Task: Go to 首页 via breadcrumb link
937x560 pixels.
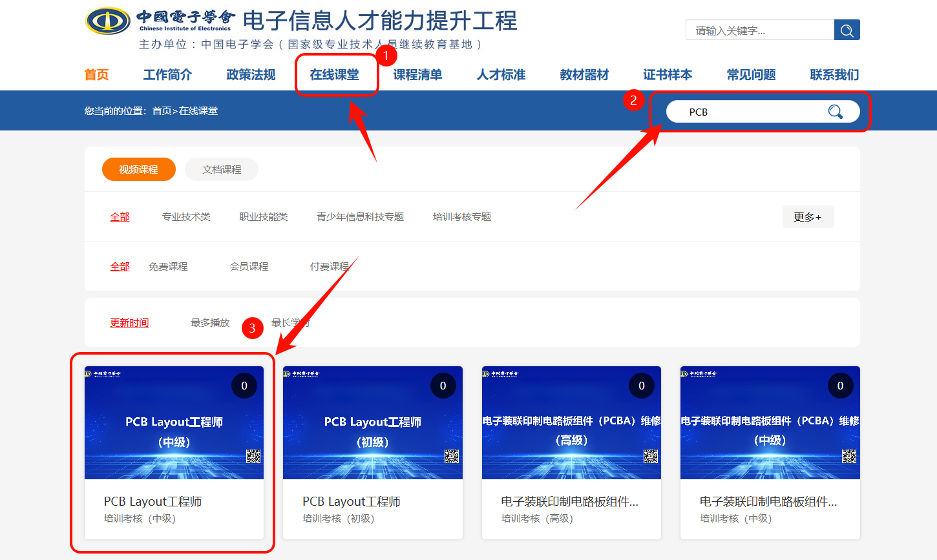Action: pyautogui.click(x=162, y=111)
